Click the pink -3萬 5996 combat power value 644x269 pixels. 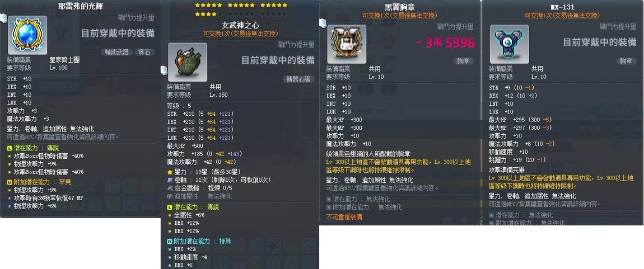tap(445, 43)
